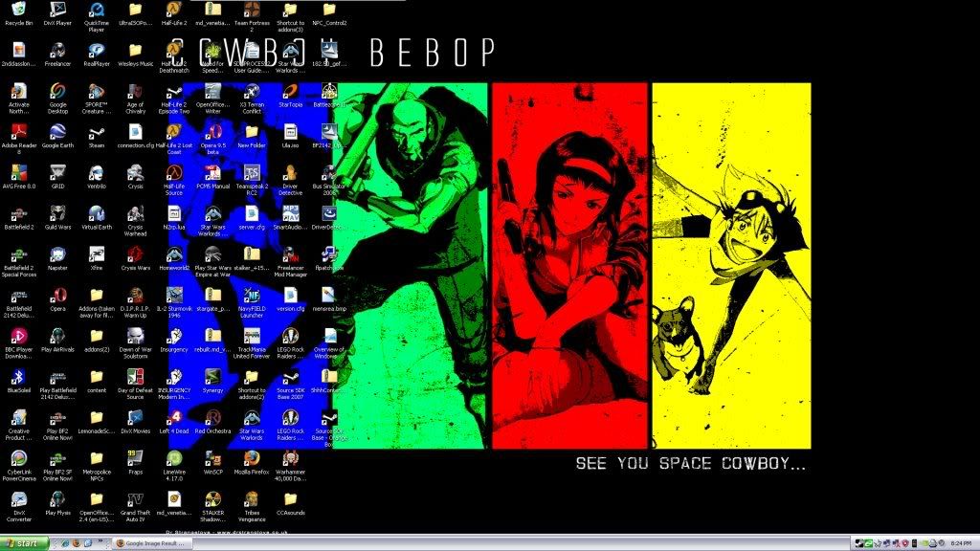
Task: Select the NPC_Control2 folder
Action: tap(329, 13)
